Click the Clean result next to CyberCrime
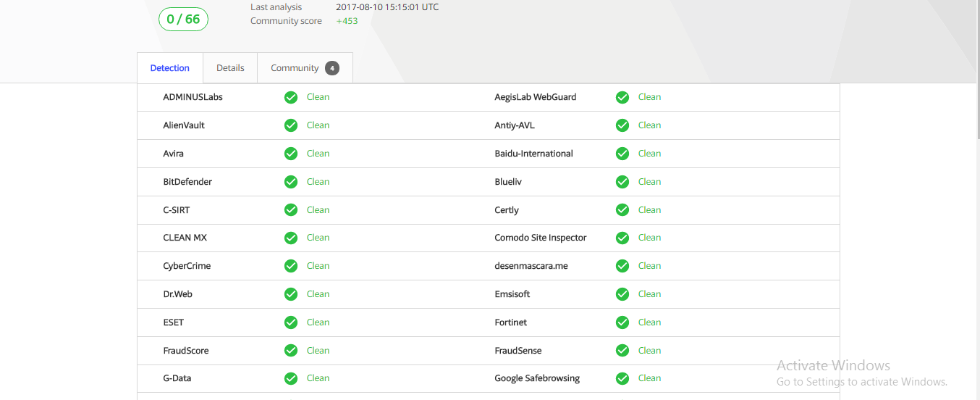The width and height of the screenshot is (980, 400). pos(318,266)
